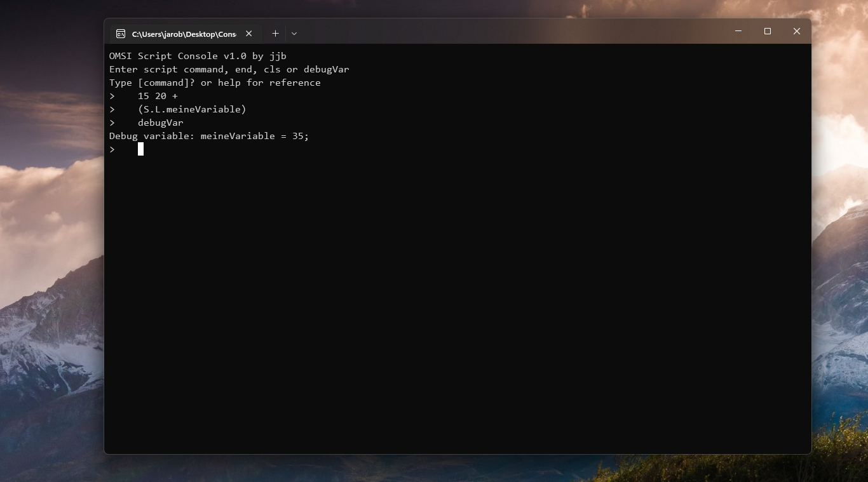Click the "Debug variable: meineVariable = 35;" output
This screenshot has height=482, width=868.
tap(209, 136)
